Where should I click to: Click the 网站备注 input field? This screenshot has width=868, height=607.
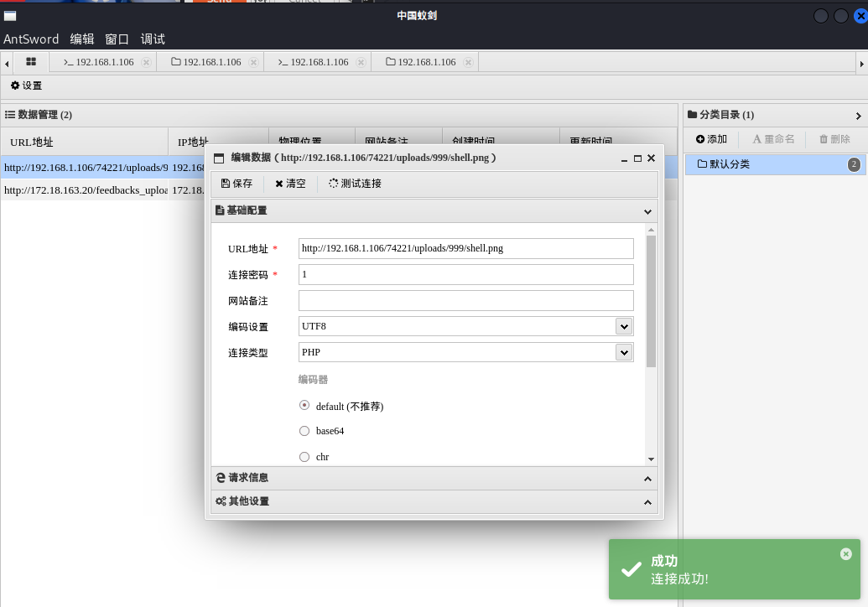pos(465,300)
